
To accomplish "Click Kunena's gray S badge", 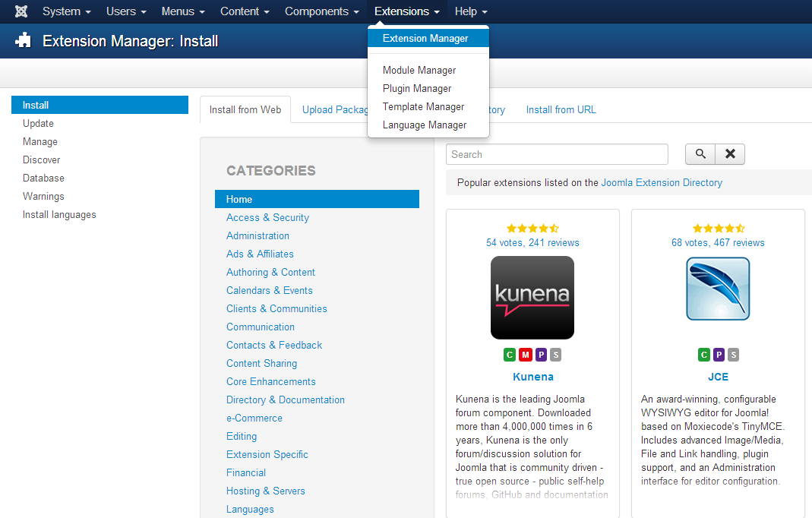I will (x=556, y=355).
